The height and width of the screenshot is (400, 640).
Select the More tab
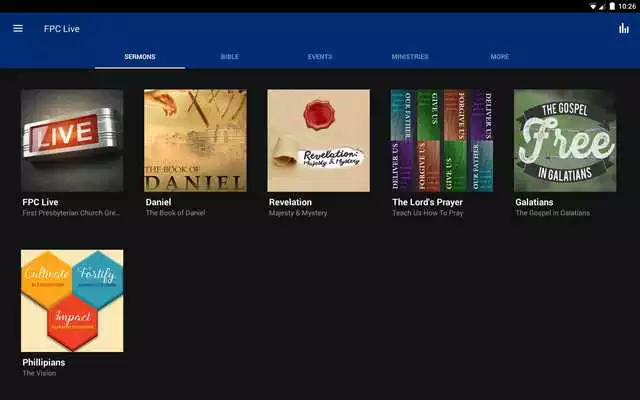tap(500, 57)
